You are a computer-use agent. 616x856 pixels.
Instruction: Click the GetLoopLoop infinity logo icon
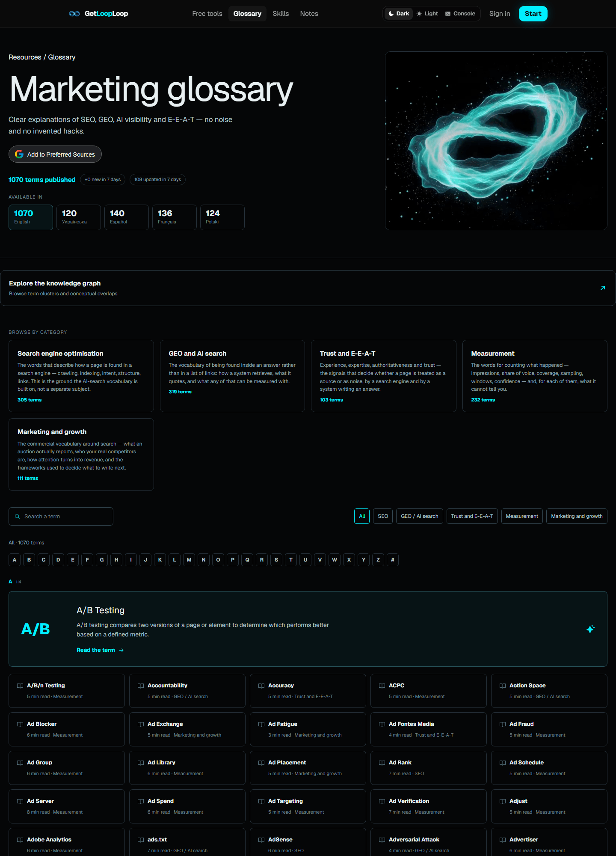click(x=74, y=14)
